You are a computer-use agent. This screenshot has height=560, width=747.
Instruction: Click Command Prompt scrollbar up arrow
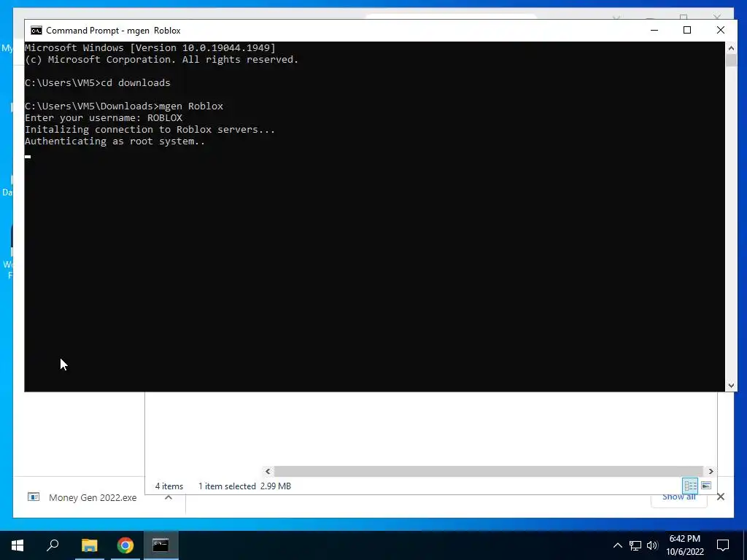click(731, 47)
